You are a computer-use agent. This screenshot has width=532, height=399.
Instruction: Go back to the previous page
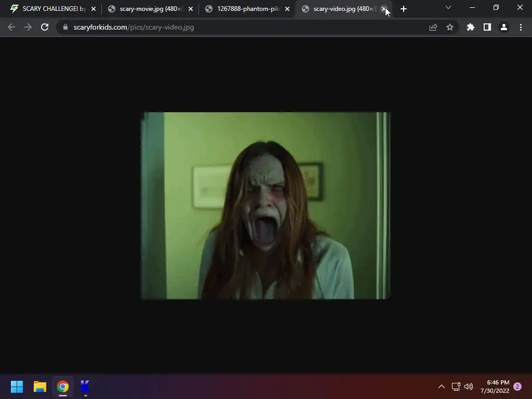pos(11,27)
